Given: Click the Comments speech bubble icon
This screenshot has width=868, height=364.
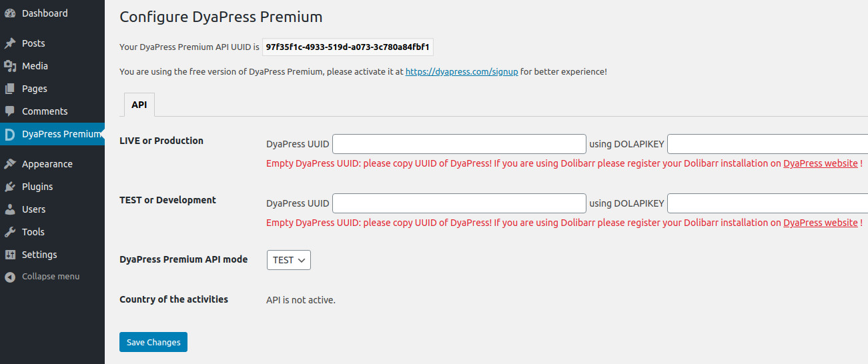Looking at the screenshot, I should point(10,111).
